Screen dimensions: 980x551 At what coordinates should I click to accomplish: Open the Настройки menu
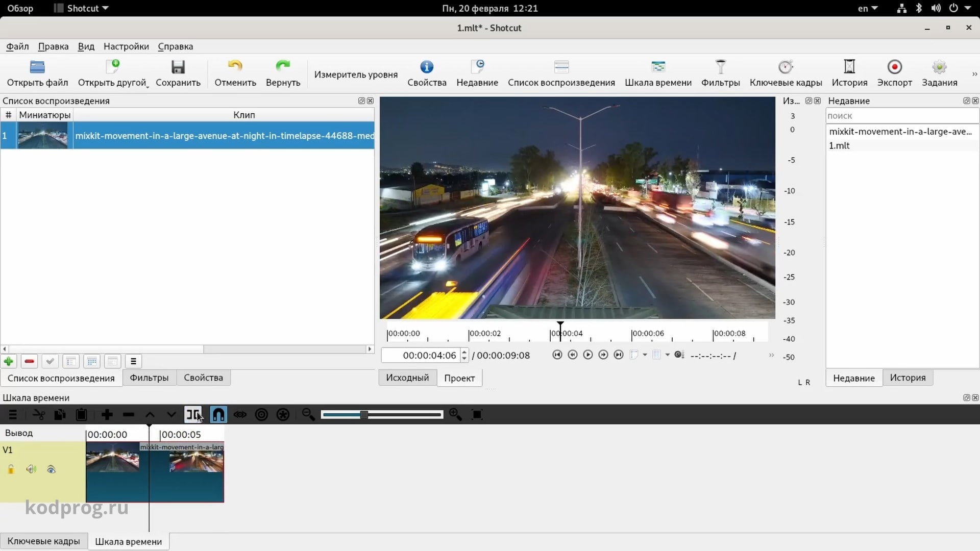[x=126, y=46]
